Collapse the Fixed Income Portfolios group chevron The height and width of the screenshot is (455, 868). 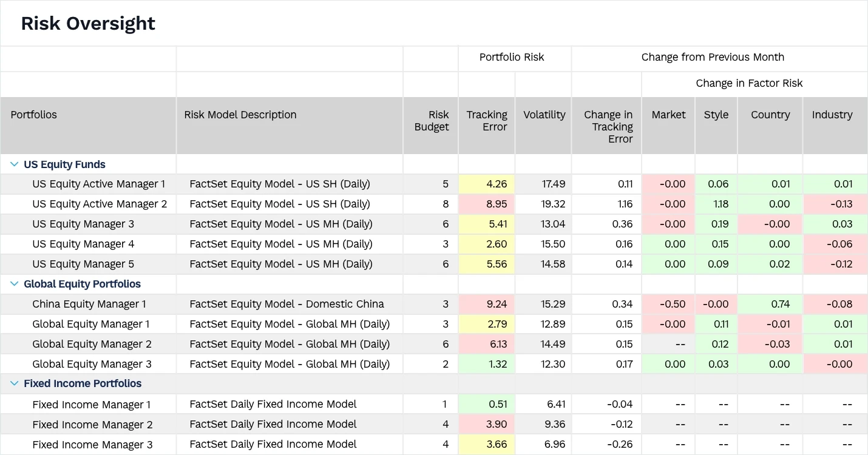coord(13,383)
